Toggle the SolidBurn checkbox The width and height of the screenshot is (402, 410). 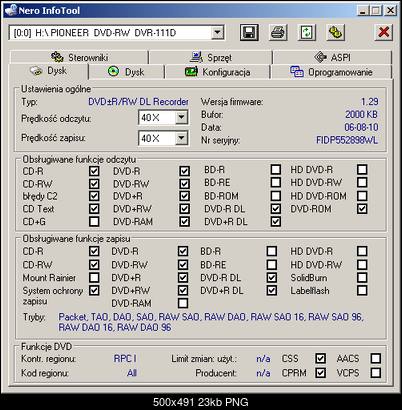pyautogui.click(x=362, y=277)
